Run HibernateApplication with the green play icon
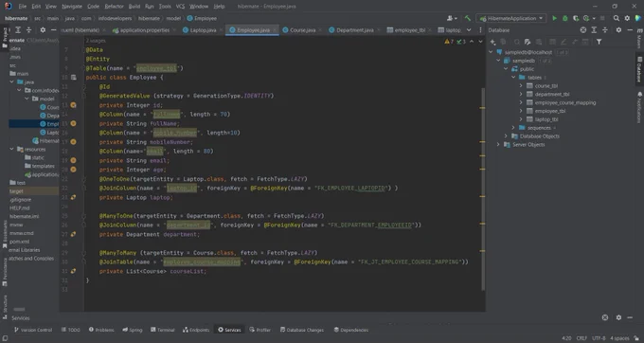The width and height of the screenshot is (644, 343). tap(554, 18)
